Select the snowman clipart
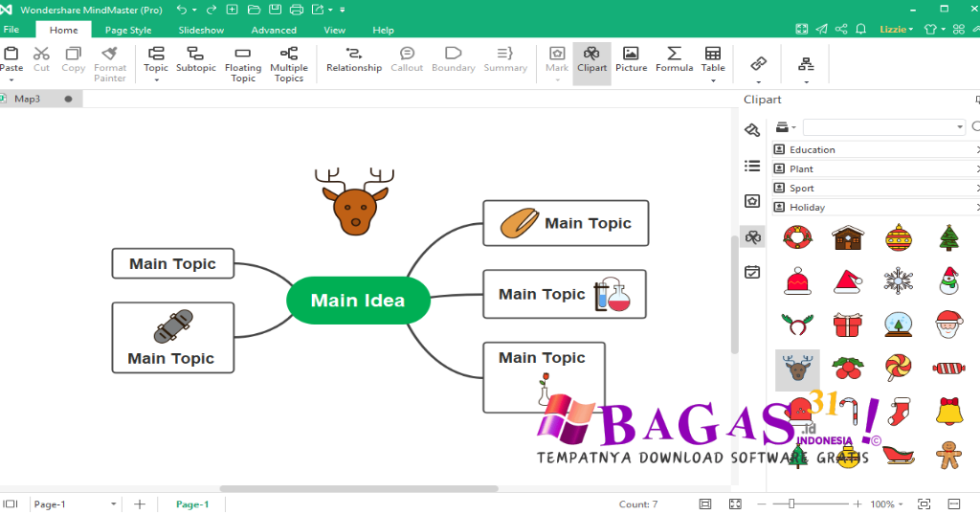Screen dimensions: 980x515 tap(948, 280)
